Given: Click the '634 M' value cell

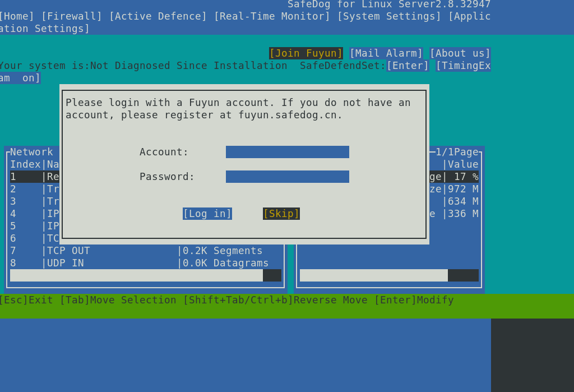Looking at the screenshot, I should tap(463, 201).
